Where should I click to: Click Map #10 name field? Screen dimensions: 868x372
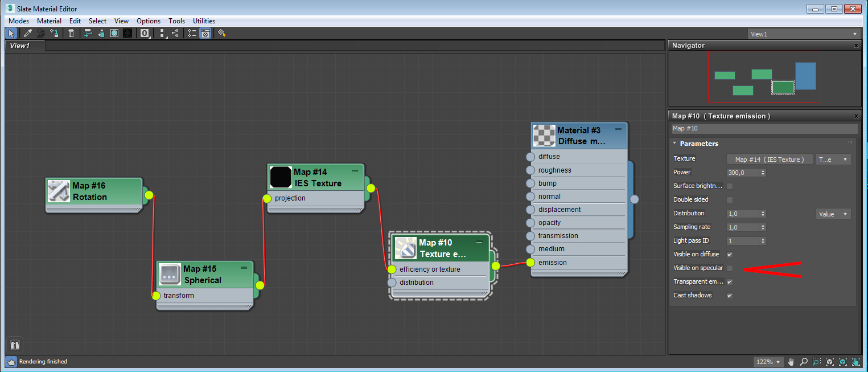pos(764,129)
